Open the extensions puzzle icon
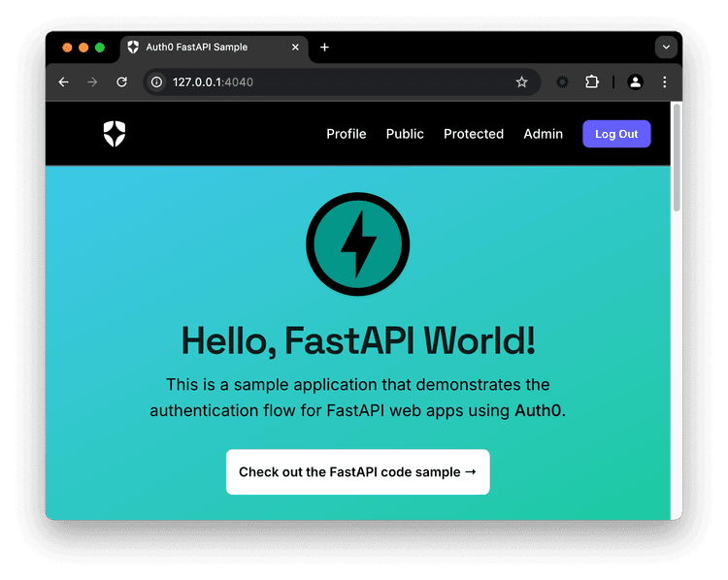 tap(591, 82)
